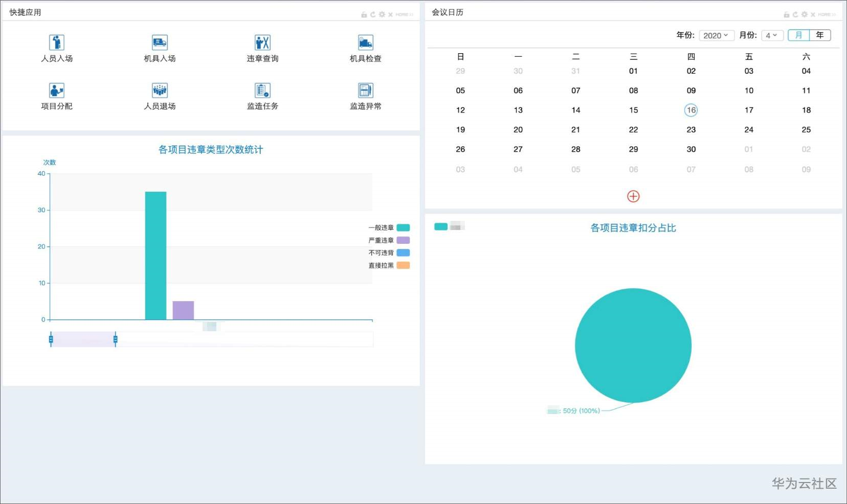Toggle the pie chart legend teal swatch
847x504 pixels.
[x=440, y=226]
